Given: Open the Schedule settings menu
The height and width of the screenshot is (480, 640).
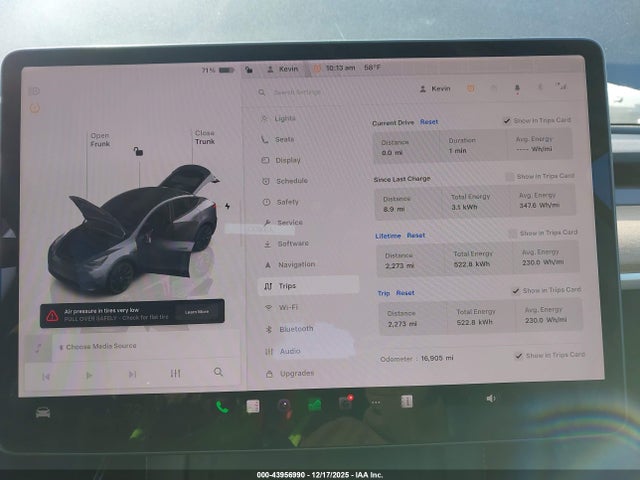Looking at the screenshot, I should pyautogui.click(x=284, y=181).
